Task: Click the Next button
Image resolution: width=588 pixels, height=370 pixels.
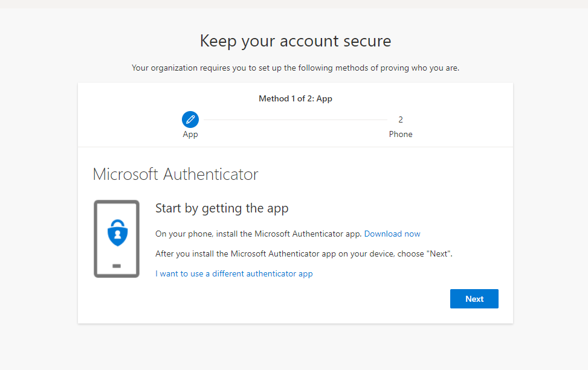Action: pyautogui.click(x=474, y=299)
